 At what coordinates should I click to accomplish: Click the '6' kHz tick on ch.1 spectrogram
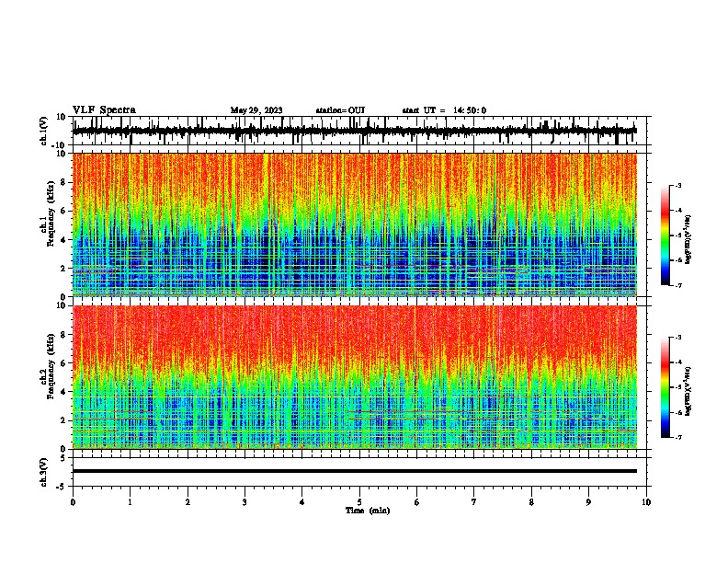point(63,211)
